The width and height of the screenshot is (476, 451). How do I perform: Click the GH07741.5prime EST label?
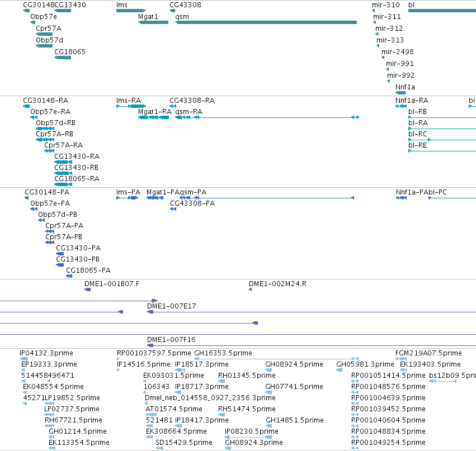(294, 387)
